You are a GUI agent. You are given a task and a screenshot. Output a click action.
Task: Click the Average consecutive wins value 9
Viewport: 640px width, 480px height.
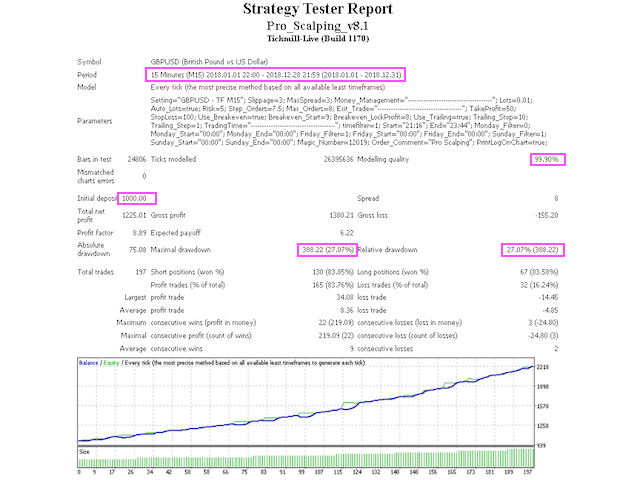(x=351, y=349)
